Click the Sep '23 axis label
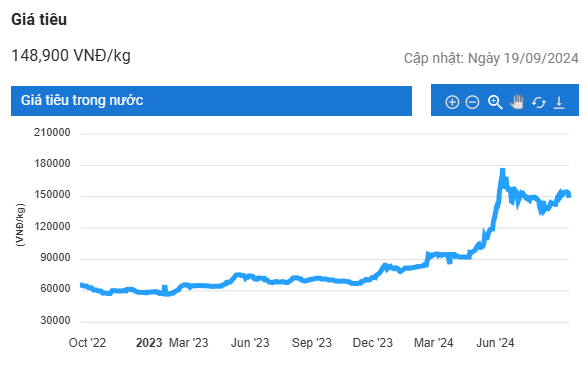 click(x=312, y=342)
